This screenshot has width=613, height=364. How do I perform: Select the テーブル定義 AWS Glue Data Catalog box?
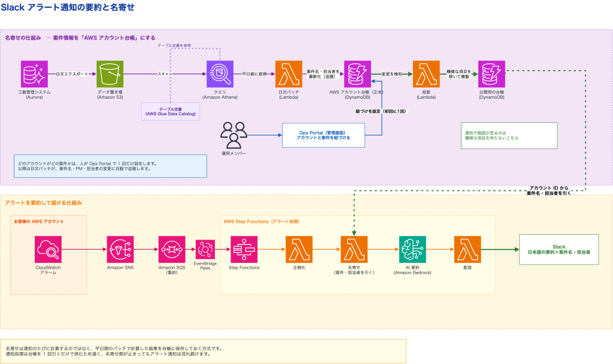171,111
